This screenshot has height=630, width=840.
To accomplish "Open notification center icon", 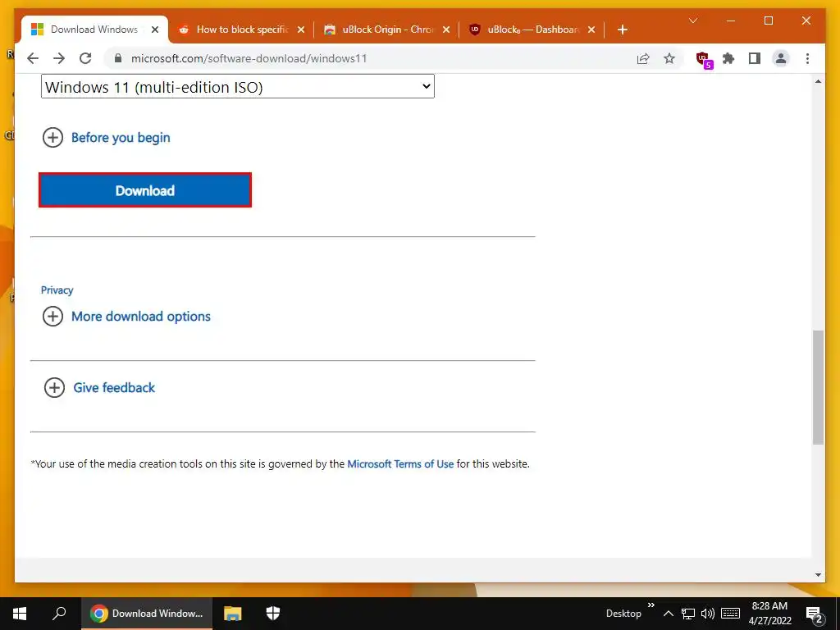I will point(815,614).
